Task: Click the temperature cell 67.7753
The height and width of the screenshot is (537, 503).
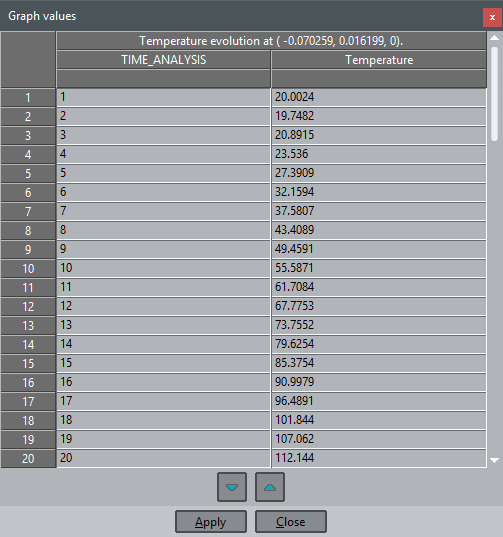Action: click(x=379, y=306)
